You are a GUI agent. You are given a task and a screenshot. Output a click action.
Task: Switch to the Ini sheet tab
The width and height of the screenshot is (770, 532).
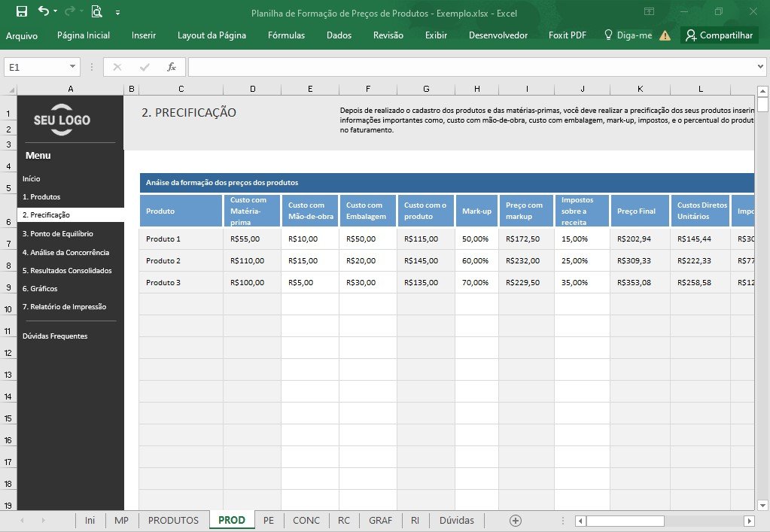[x=90, y=520]
